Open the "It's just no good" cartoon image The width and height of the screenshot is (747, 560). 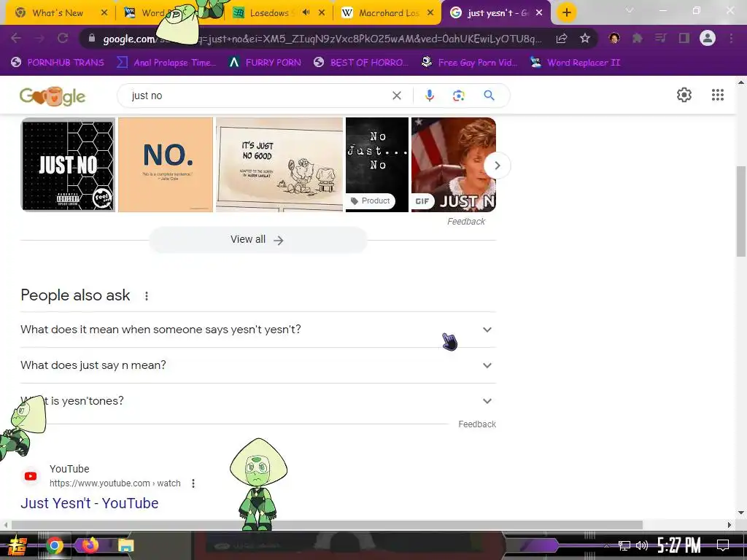[x=279, y=165]
